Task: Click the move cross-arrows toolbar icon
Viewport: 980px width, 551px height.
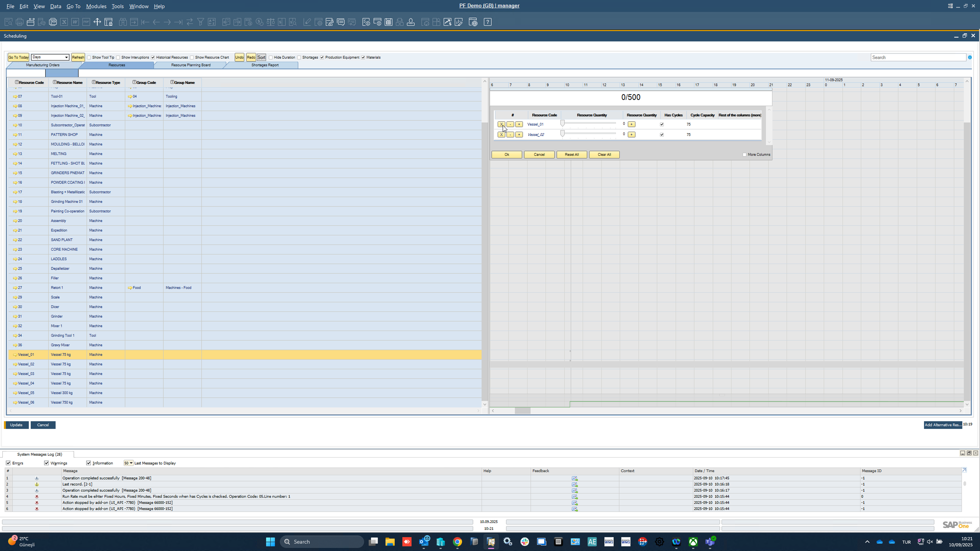Action: pyautogui.click(x=97, y=22)
